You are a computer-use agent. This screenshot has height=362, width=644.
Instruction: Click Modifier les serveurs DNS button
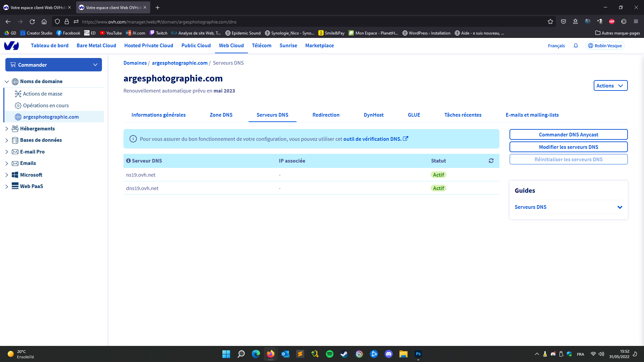(568, 147)
